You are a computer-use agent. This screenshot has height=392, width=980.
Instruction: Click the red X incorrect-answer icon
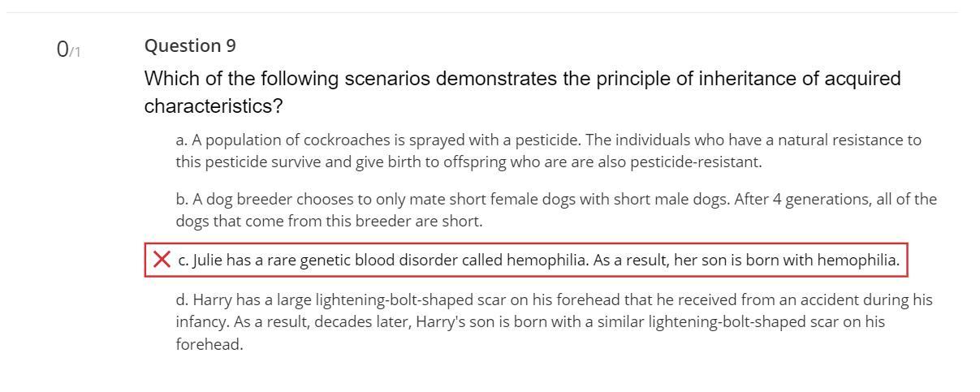point(162,260)
